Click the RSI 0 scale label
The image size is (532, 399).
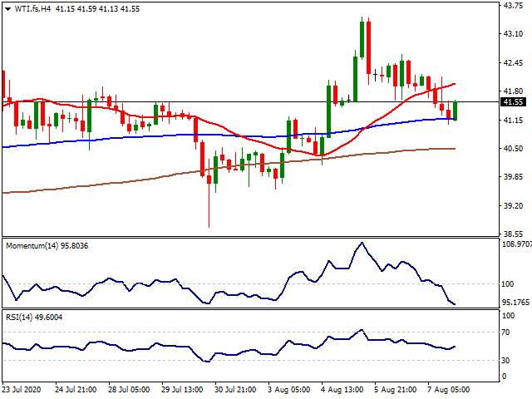(504, 376)
